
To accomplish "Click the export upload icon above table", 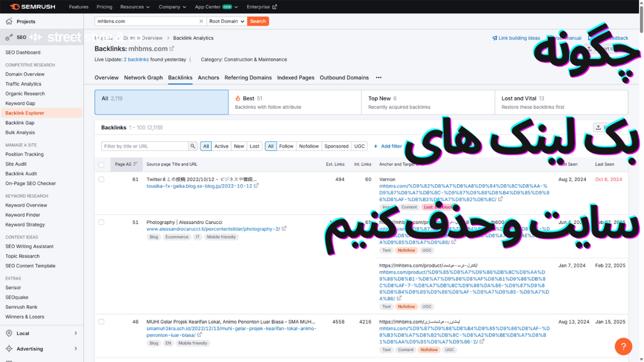I will coord(598,127).
